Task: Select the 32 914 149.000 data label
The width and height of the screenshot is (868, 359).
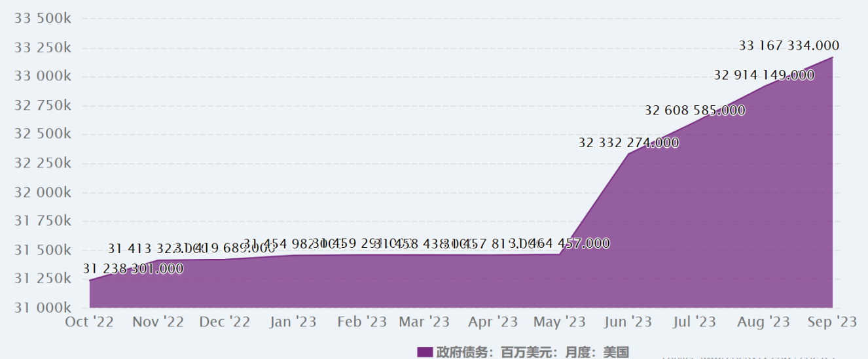Action: tap(764, 75)
